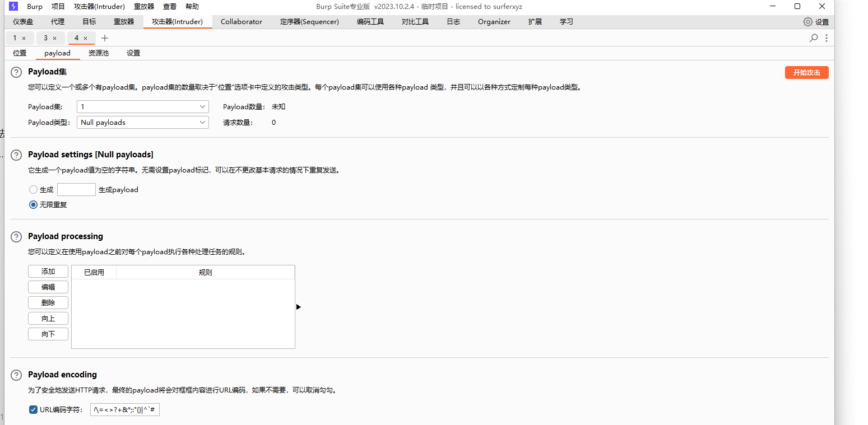Switch to the 定序器(Sequencer) tab
The width and height of the screenshot is (868, 425).
coord(309,22)
